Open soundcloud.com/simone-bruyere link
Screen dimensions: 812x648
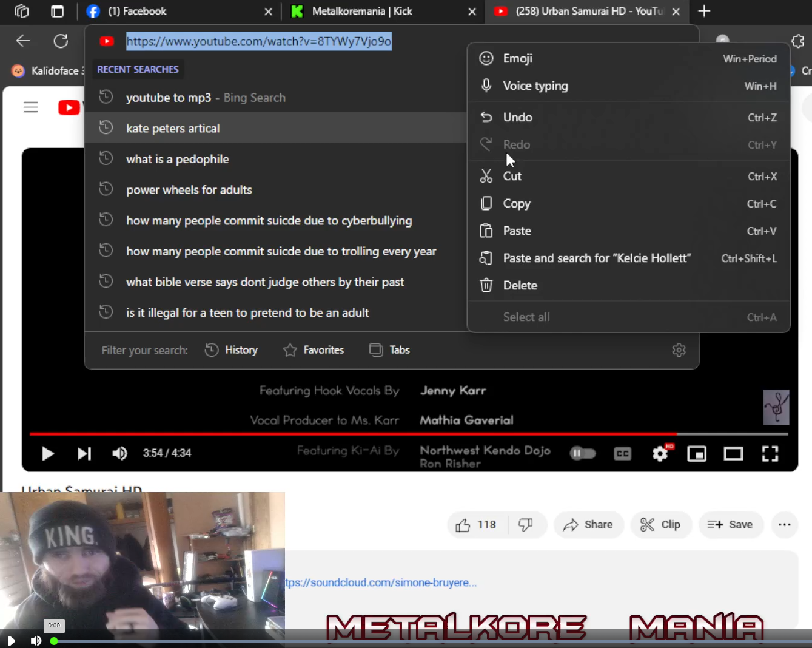point(381,582)
